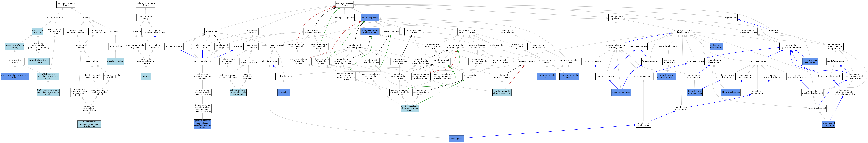Select the 'cation binding' node

click(115, 46)
